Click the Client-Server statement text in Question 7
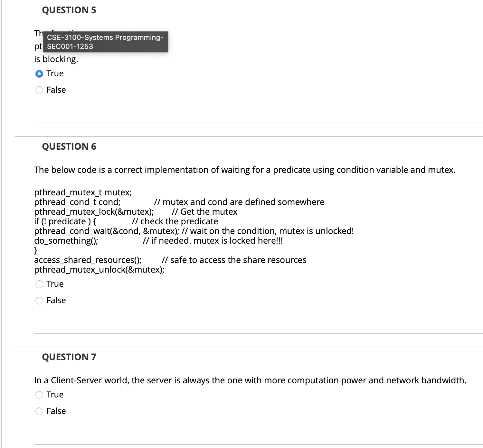The height and width of the screenshot is (448, 483). 250,380
